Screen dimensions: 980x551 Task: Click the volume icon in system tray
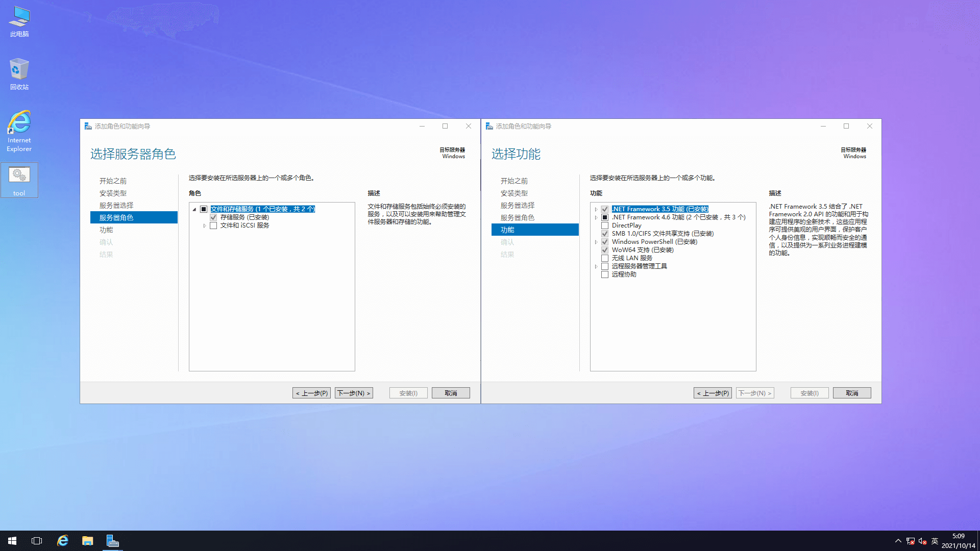(922, 541)
